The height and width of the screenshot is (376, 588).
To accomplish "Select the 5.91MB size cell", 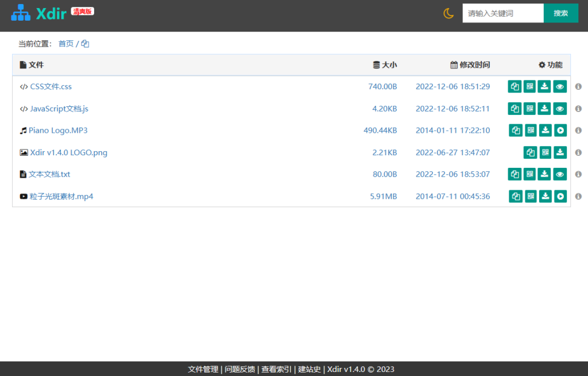I will coord(383,197).
